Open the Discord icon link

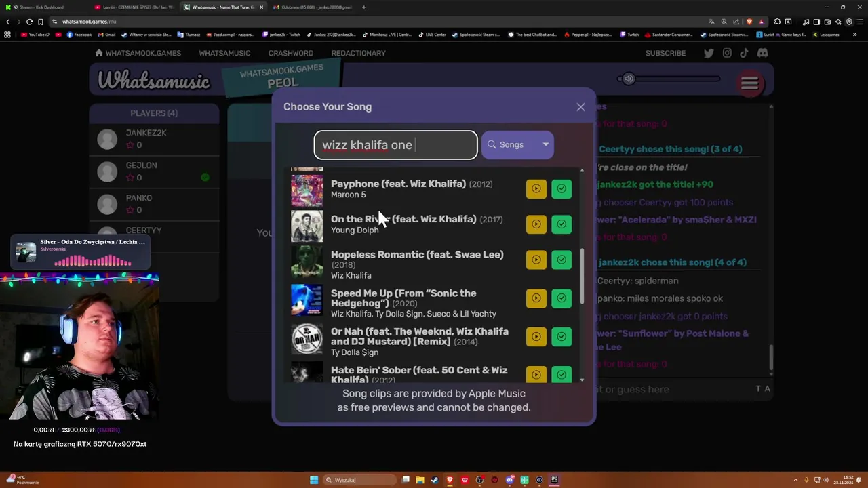pyautogui.click(x=762, y=53)
